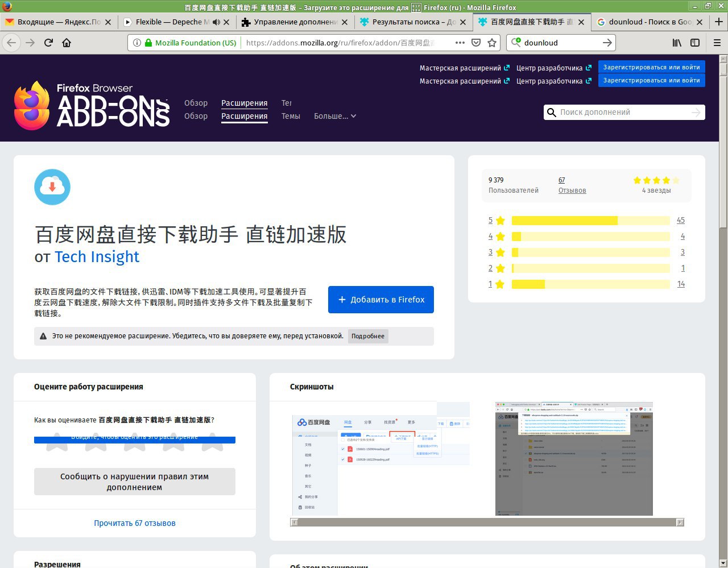
Task: Go back to the previous page
Action: tap(11, 43)
